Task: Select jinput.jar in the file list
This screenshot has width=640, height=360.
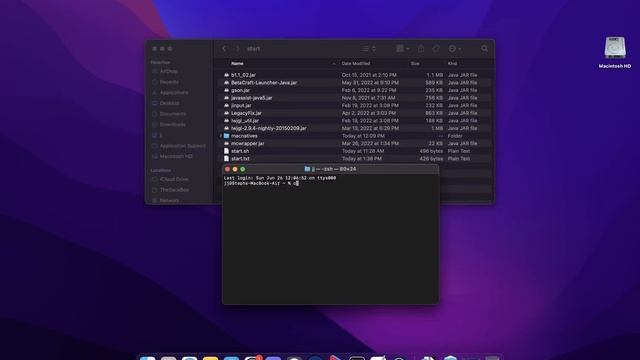Action: pos(241,105)
